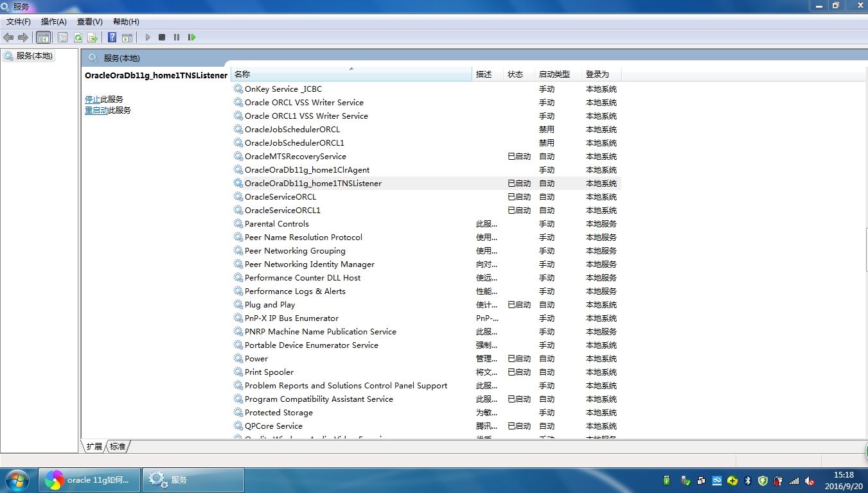The image size is (868, 493).
Task: Select the Protected Storage service
Action: point(427,413)
